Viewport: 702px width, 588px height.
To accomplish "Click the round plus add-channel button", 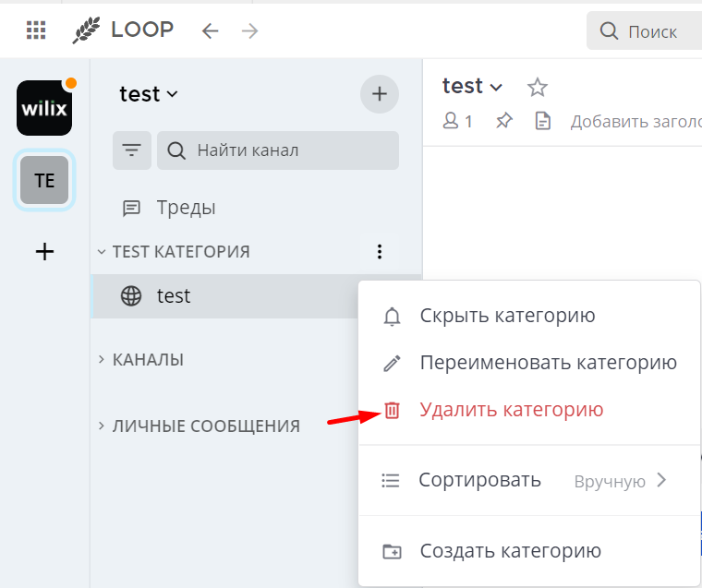I will pyautogui.click(x=380, y=94).
